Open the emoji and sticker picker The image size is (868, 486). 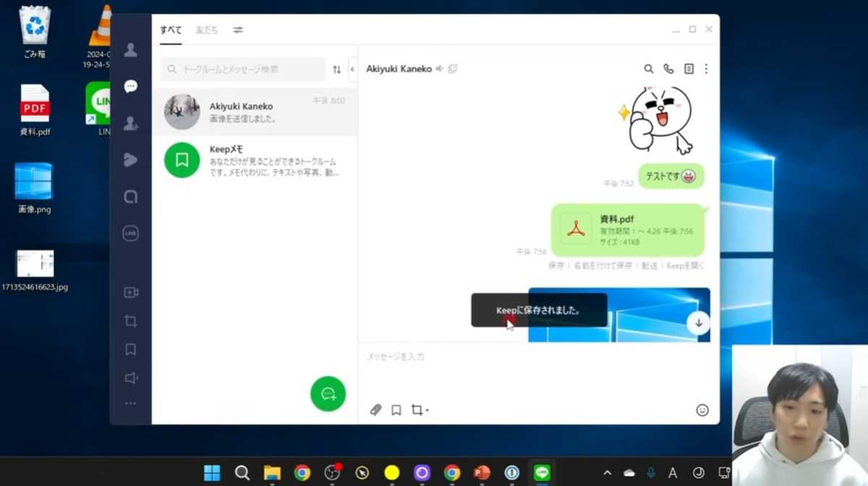[702, 410]
